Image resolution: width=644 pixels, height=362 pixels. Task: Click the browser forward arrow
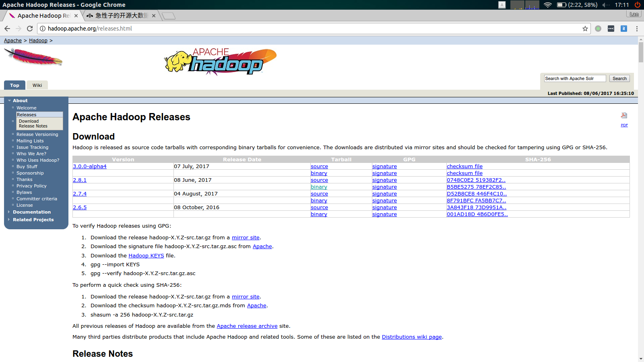click(19, 29)
